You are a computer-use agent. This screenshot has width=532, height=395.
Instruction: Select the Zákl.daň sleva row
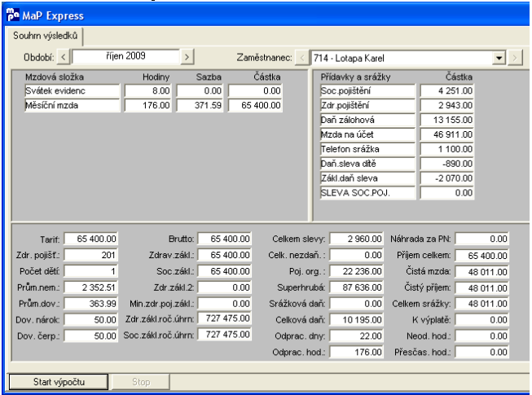tap(367, 178)
